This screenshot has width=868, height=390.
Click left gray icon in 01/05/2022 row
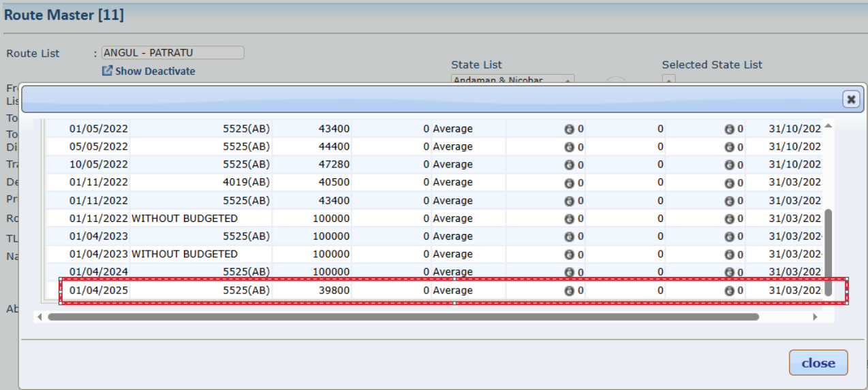point(569,129)
